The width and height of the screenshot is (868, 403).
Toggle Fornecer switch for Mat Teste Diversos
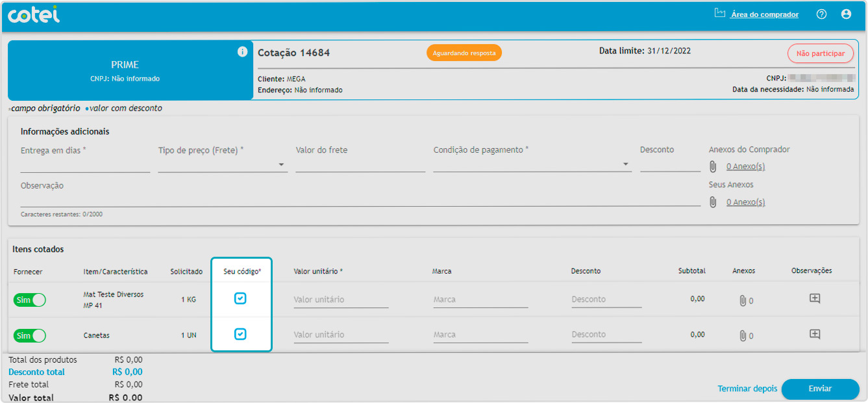point(30,300)
